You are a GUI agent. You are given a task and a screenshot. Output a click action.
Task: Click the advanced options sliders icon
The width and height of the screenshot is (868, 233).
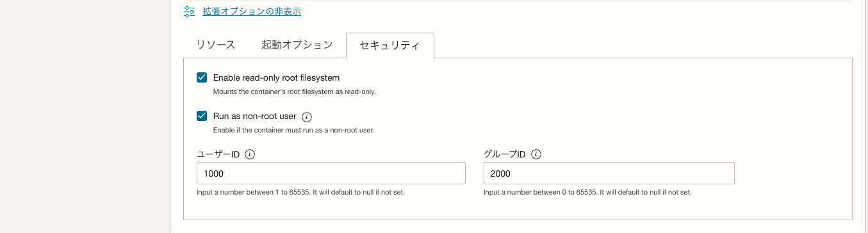tap(189, 11)
